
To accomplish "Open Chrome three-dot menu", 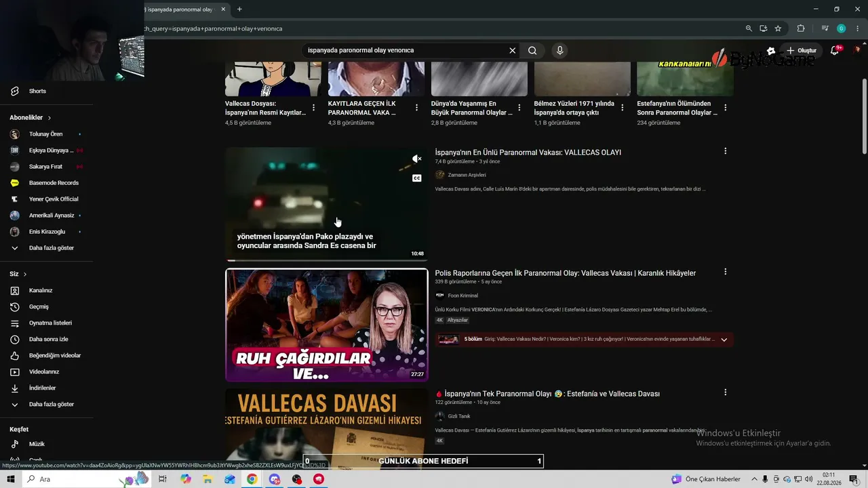I will coord(858,28).
